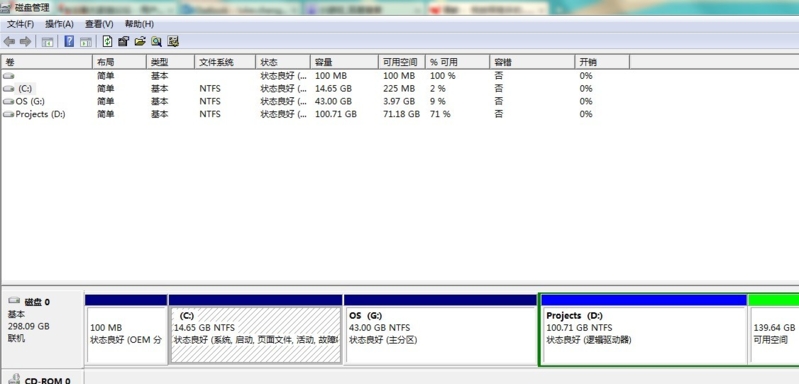Open the 帮助(H) menu
The width and height of the screenshot is (799, 384).
click(139, 24)
